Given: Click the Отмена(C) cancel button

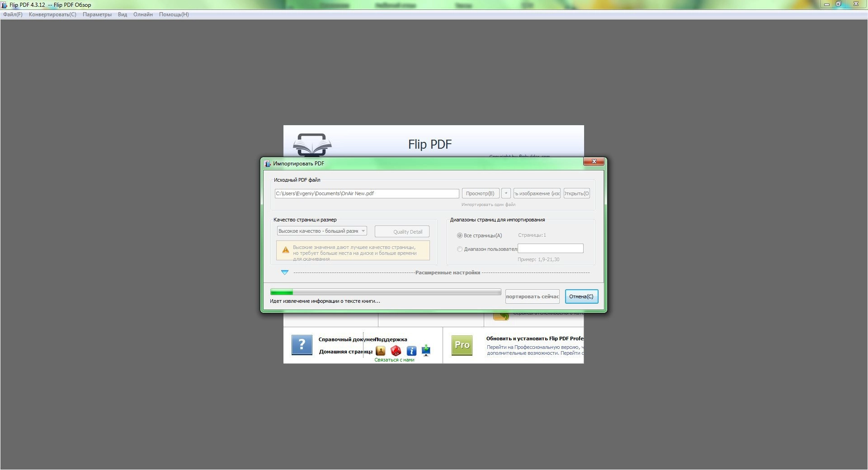Looking at the screenshot, I should (x=581, y=296).
